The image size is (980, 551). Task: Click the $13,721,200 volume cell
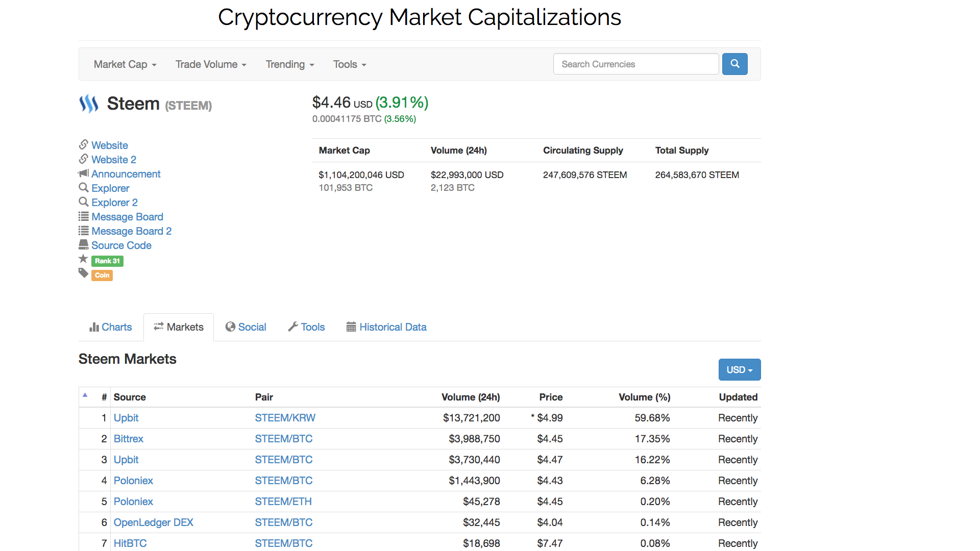(472, 418)
